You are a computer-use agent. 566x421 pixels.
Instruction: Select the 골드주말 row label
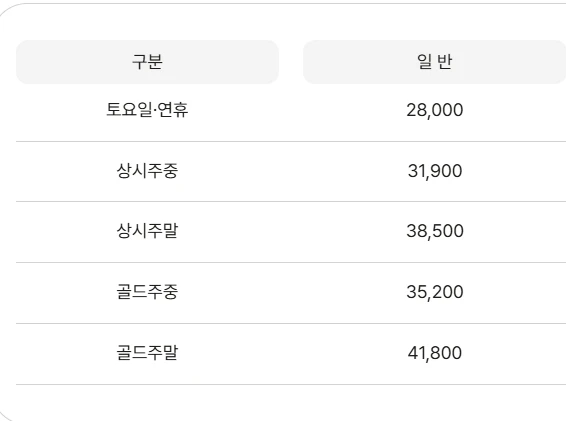point(147,352)
